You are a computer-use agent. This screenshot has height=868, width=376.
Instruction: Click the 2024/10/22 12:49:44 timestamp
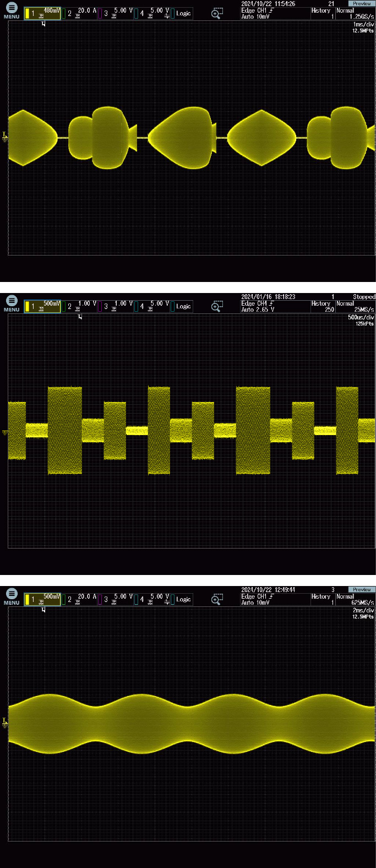[x=268, y=589]
